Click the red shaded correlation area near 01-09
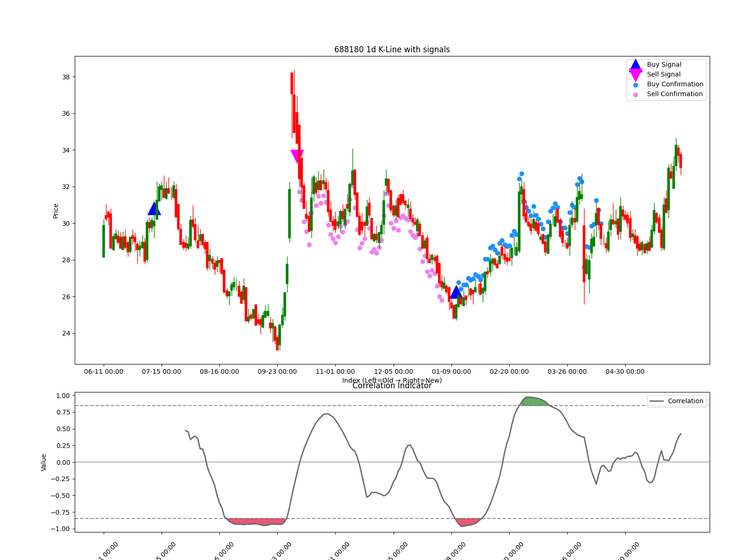This screenshot has height=560, width=747. point(467,522)
